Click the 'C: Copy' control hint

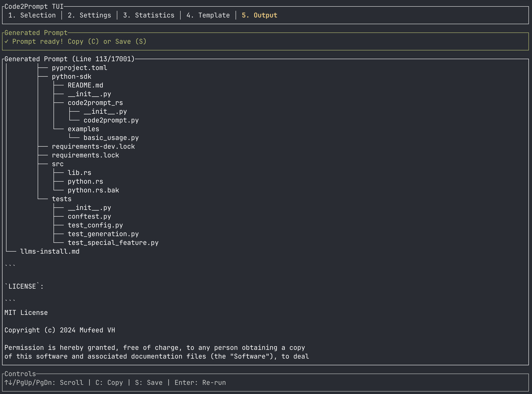[x=109, y=383]
